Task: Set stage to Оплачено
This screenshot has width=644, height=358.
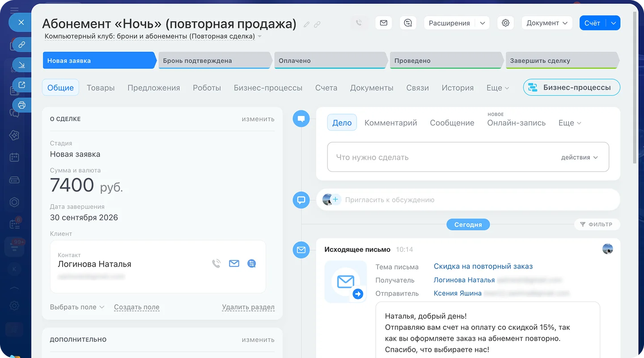Action: pyautogui.click(x=331, y=60)
